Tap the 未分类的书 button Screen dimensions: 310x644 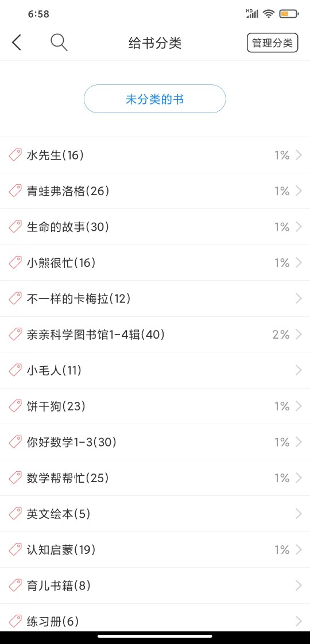tap(155, 99)
